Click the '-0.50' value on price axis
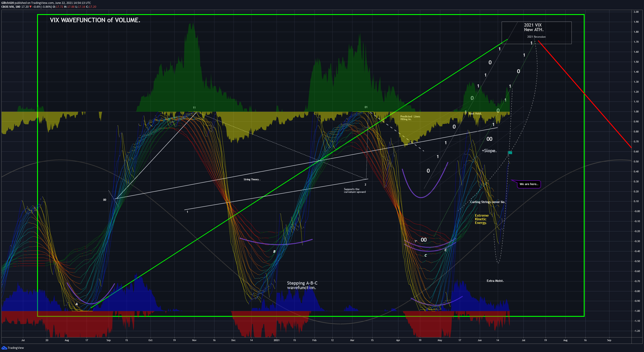This screenshot has height=352, width=644. 636,261
